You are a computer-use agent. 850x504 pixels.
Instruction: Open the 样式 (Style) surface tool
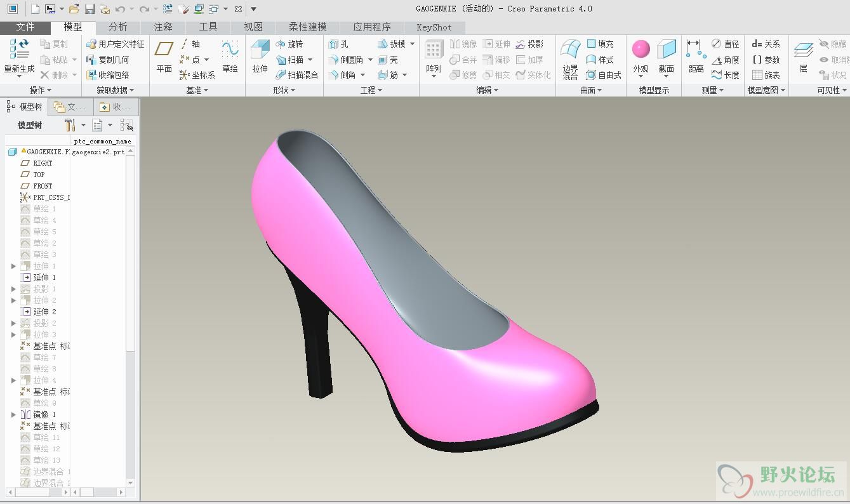click(600, 60)
